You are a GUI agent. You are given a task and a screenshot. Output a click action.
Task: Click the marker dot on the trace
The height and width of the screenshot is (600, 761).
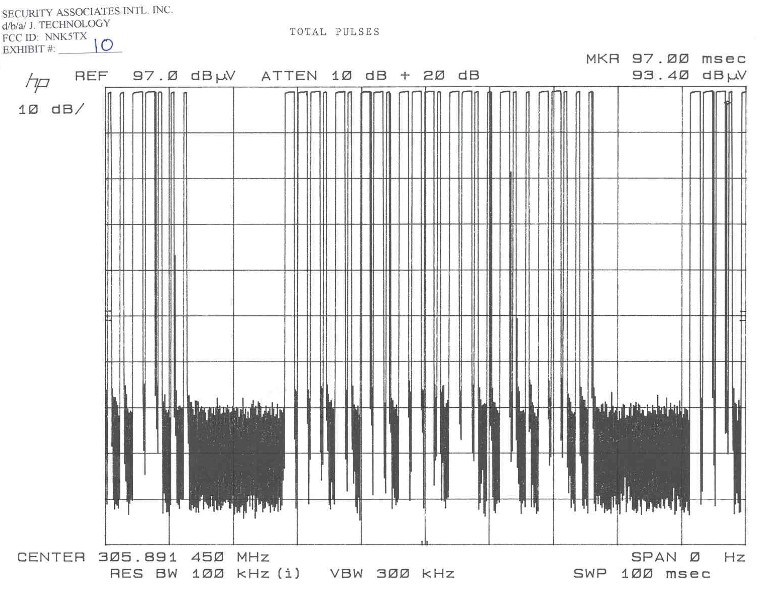pyautogui.click(x=727, y=102)
